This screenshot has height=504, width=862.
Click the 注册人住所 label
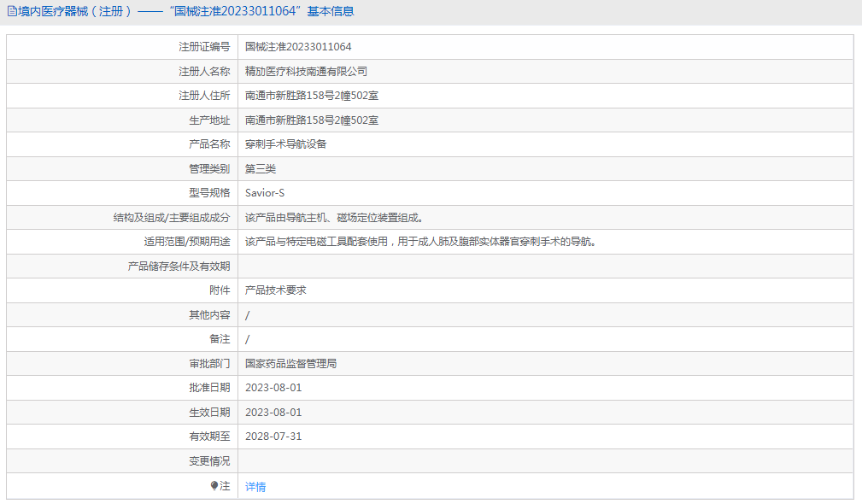[x=204, y=96]
